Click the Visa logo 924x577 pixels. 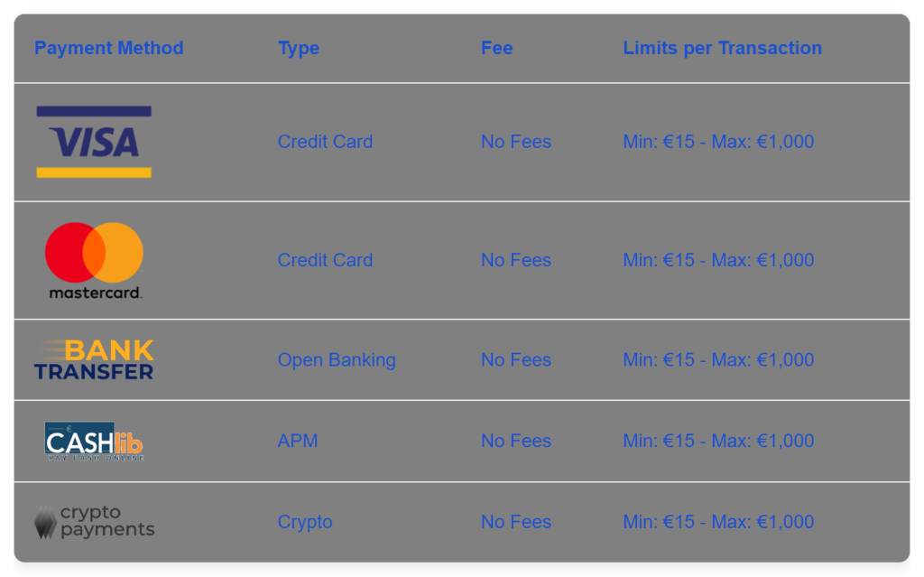click(x=94, y=142)
